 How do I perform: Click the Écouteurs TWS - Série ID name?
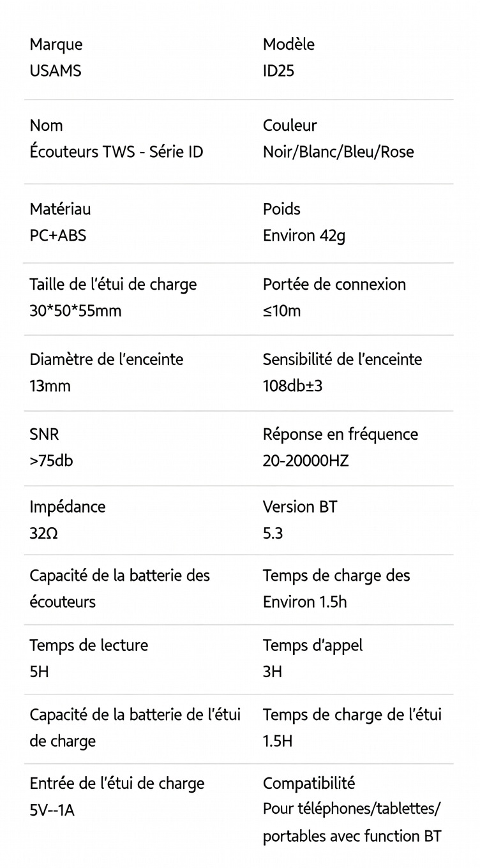[116, 152]
